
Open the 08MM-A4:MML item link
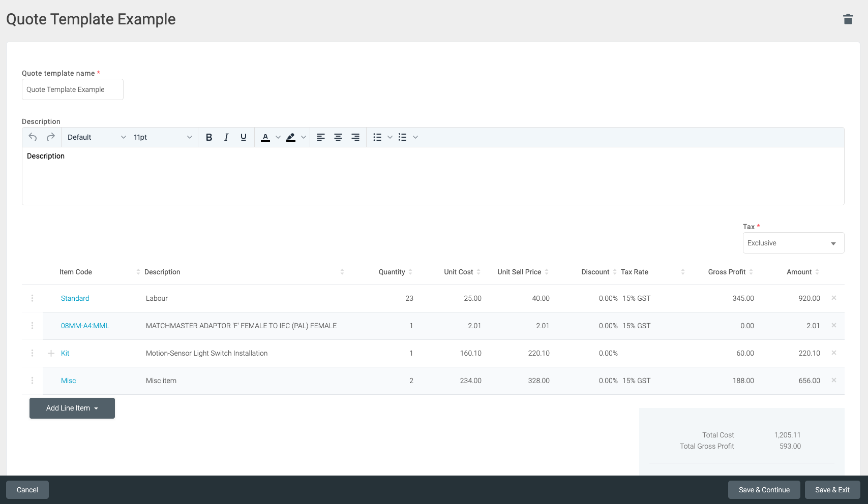point(85,326)
